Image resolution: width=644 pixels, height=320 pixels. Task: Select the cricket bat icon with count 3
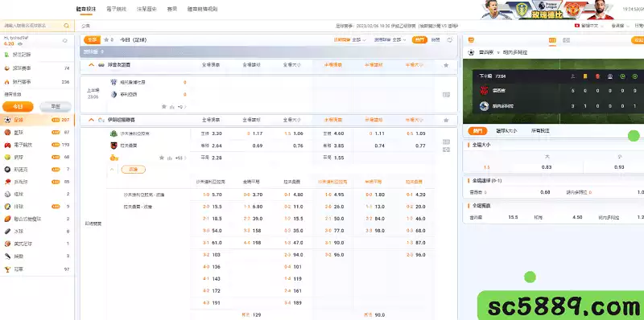(7, 256)
